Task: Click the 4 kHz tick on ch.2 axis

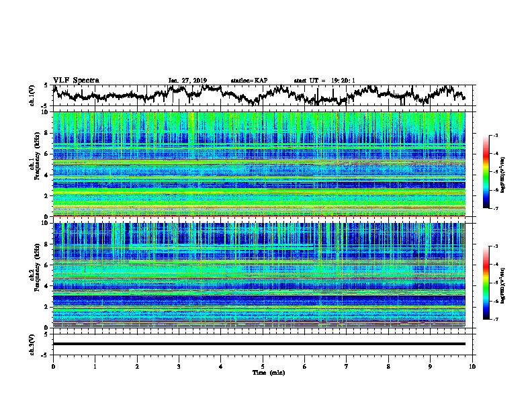Action: pyautogui.click(x=47, y=286)
